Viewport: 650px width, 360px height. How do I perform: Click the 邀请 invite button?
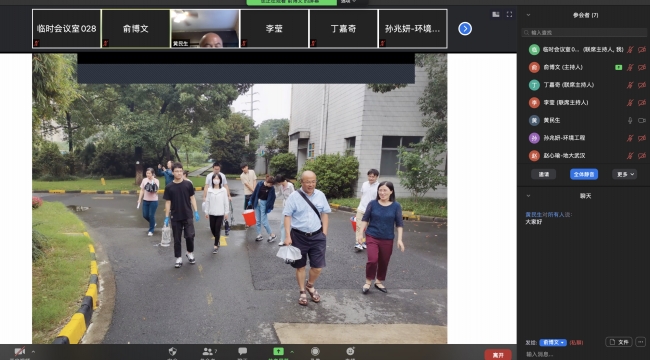coord(544,174)
